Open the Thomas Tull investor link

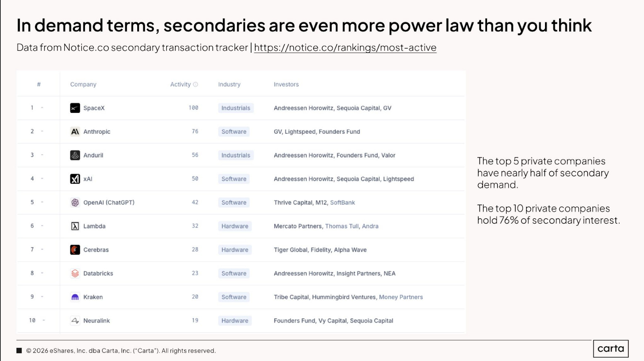click(x=342, y=226)
